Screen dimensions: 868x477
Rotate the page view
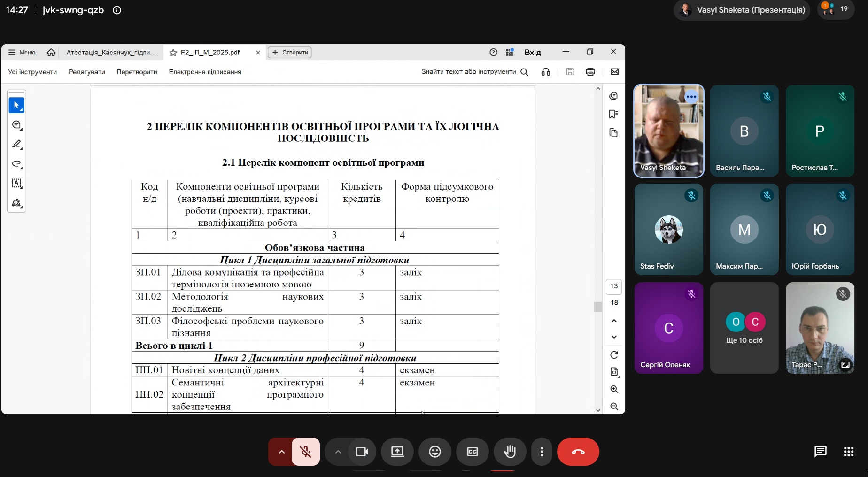pos(614,355)
